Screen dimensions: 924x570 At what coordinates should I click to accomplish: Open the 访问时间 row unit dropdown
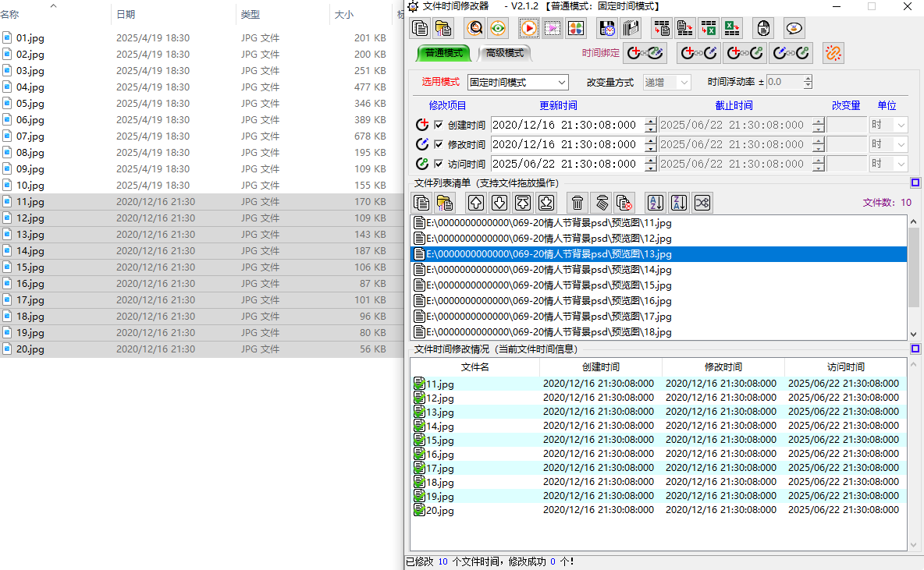[x=889, y=164]
